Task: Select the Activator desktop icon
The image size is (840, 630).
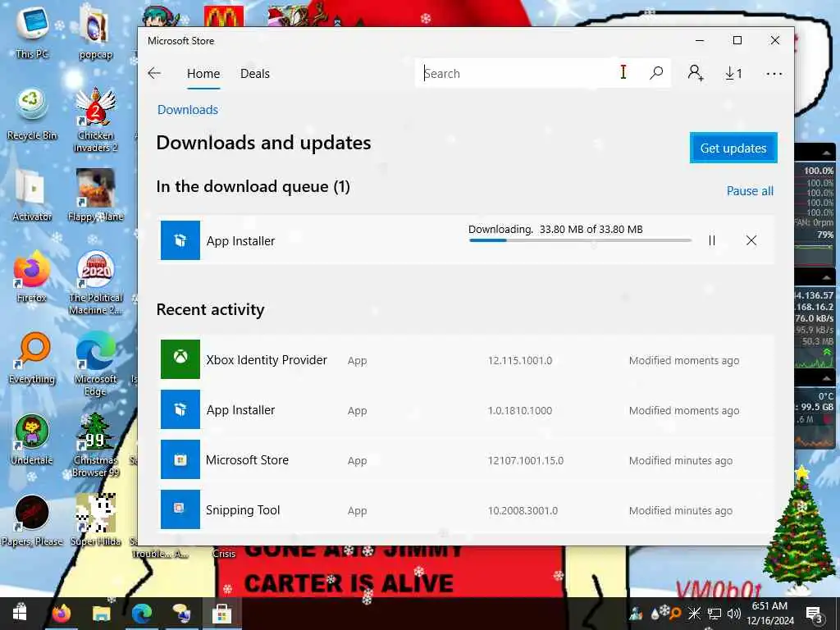Action: tap(32, 195)
